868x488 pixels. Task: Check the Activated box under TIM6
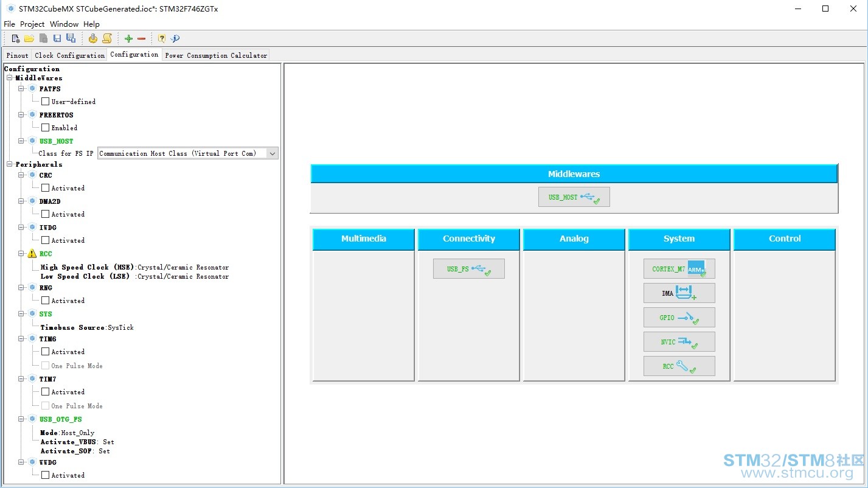[x=45, y=352]
